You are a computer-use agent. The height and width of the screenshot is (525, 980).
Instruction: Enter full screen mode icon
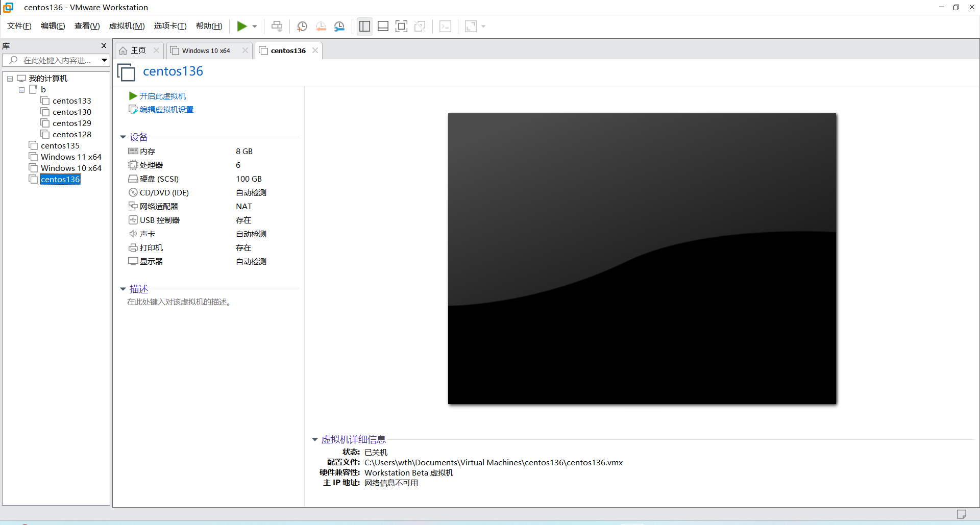pos(402,26)
